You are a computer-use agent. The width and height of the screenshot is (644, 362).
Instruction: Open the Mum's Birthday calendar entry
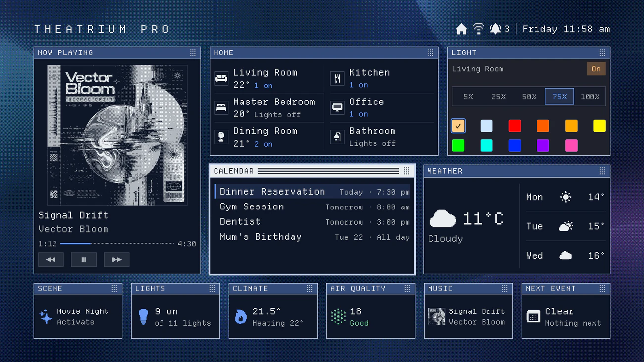pyautogui.click(x=312, y=237)
